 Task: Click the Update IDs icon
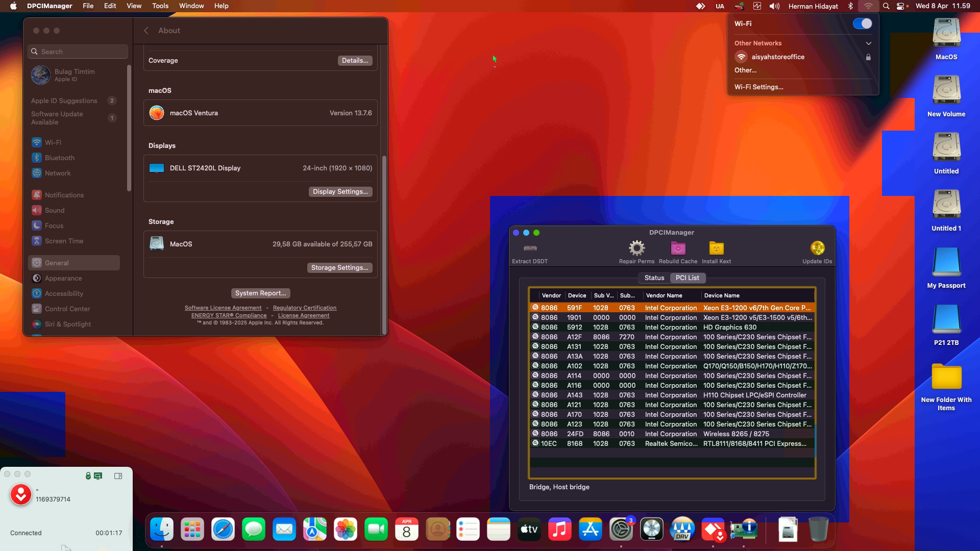click(x=817, y=248)
